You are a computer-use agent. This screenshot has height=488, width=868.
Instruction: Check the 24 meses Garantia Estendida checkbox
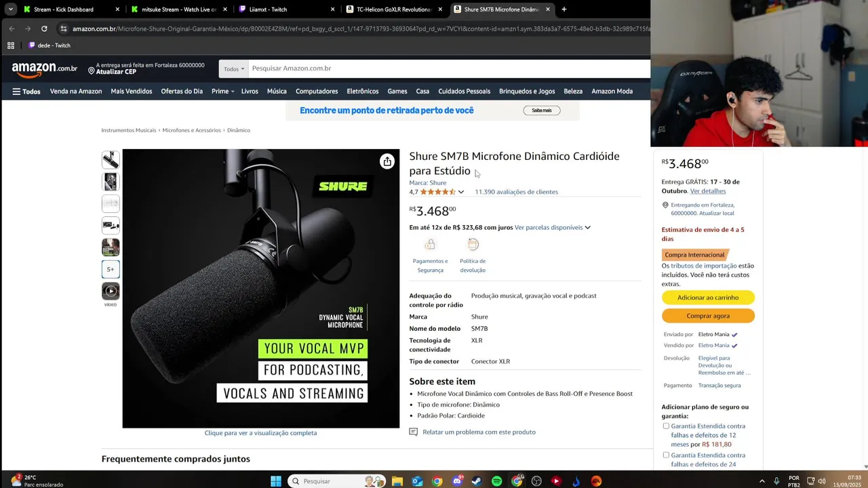pos(666,455)
